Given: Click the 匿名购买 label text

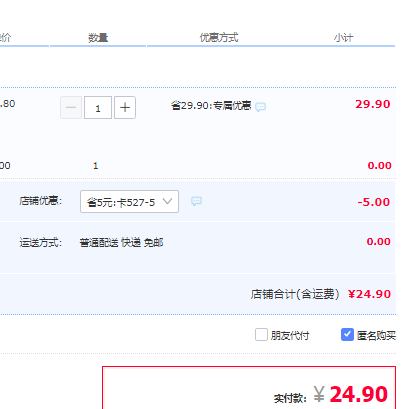Looking at the screenshot, I should (376, 335).
